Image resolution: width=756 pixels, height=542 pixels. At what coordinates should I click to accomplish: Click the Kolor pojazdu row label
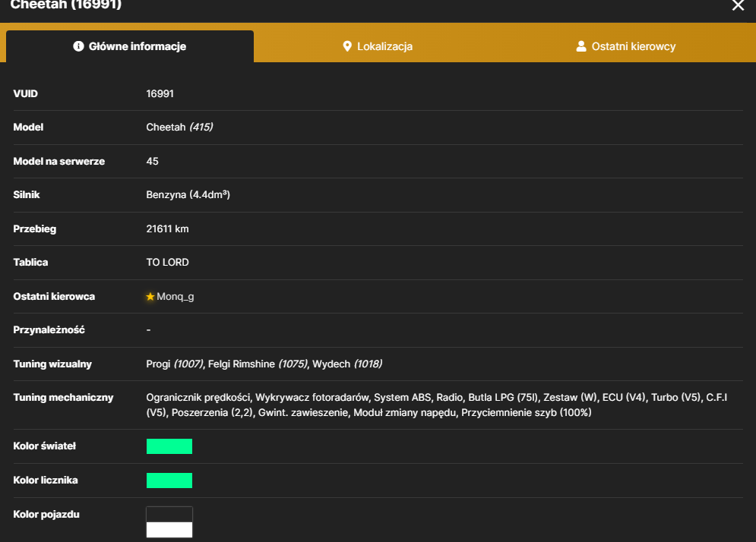tap(46, 514)
